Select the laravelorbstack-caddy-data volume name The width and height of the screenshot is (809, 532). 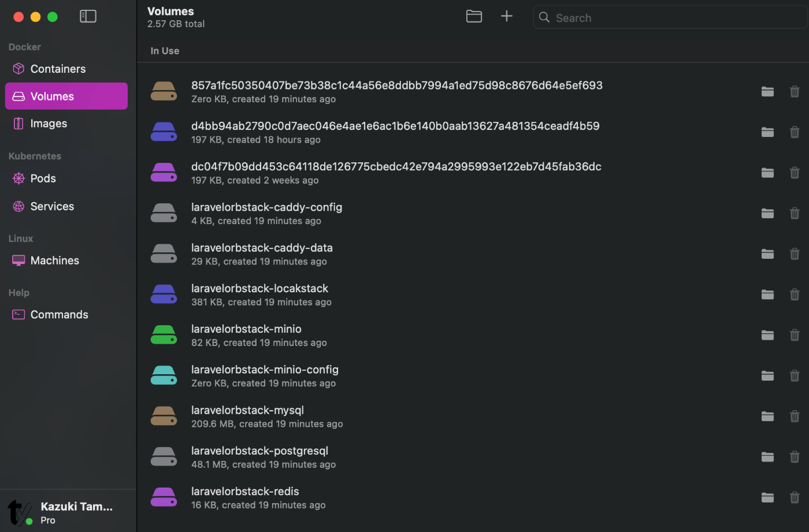262,248
